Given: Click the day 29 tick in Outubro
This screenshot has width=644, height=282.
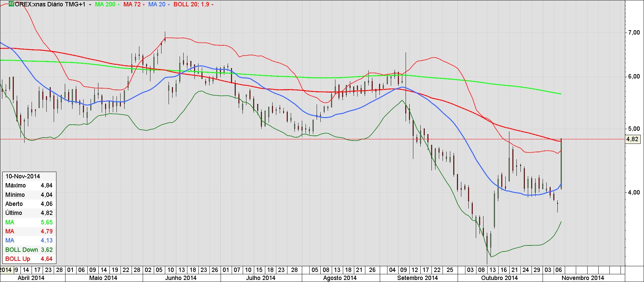Looking at the screenshot, I should [x=537, y=270].
